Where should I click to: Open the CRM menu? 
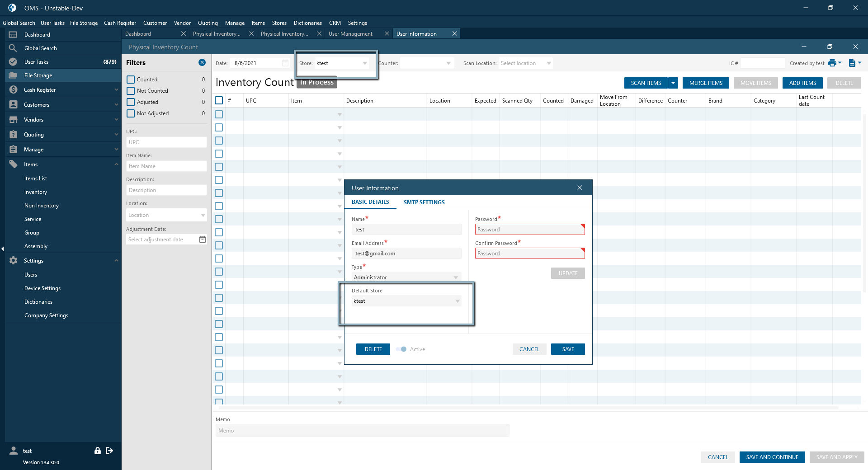335,23
